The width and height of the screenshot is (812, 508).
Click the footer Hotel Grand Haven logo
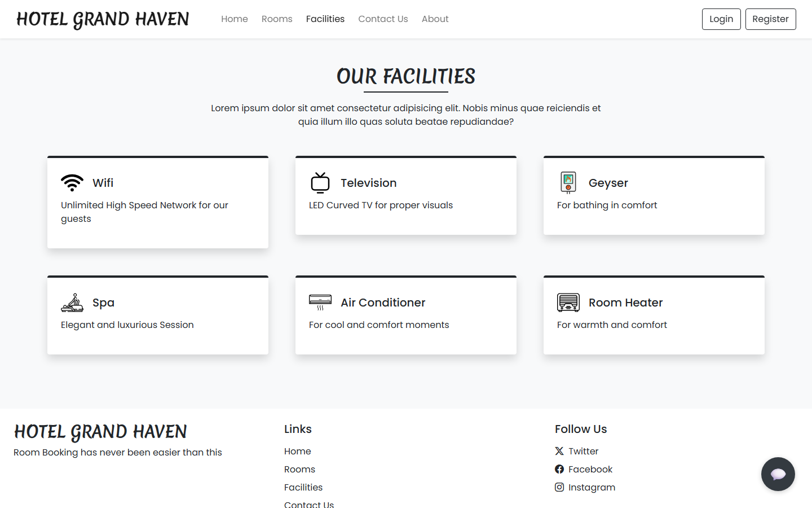click(100, 432)
